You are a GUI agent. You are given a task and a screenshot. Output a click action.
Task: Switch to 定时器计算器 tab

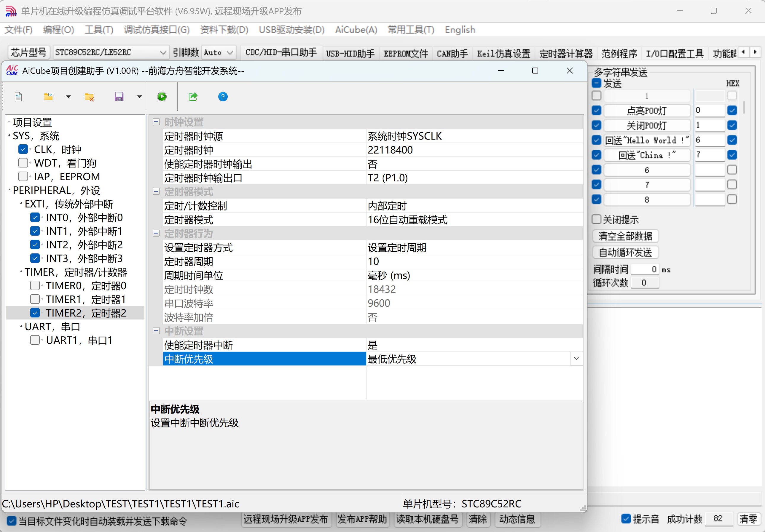tap(566, 53)
